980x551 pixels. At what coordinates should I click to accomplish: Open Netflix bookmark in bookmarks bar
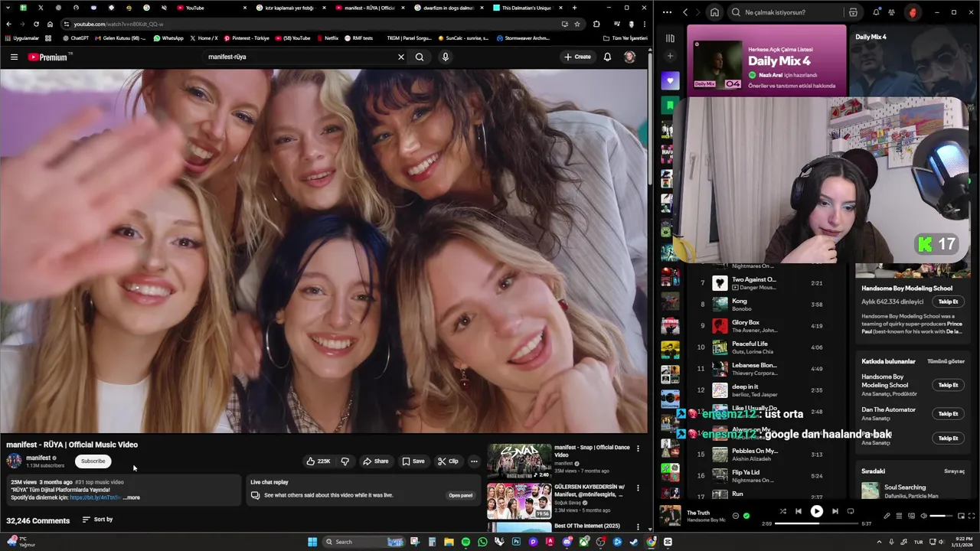point(327,37)
